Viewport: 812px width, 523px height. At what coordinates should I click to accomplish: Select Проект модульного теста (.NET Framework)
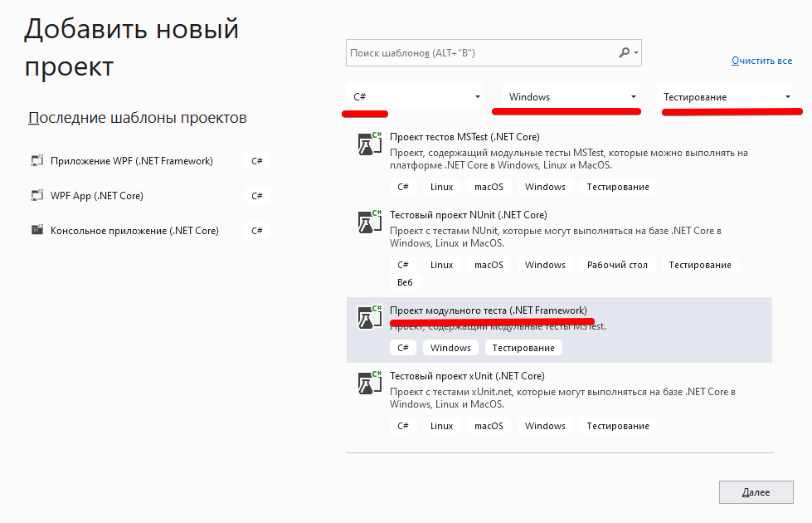point(489,310)
